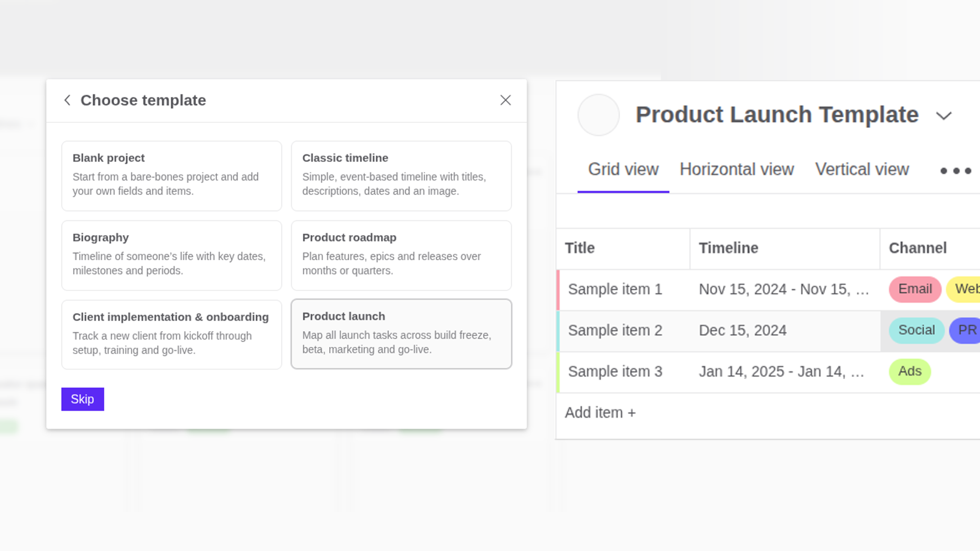Switch to Vertical view
Image resolution: width=980 pixels, height=551 pixels.
tap(862, 169)
